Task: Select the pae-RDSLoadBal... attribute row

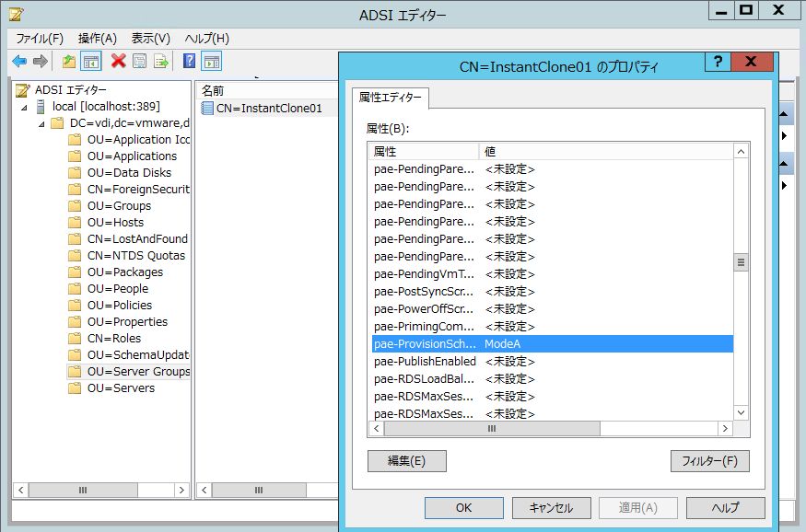Action: click(552, 379)
